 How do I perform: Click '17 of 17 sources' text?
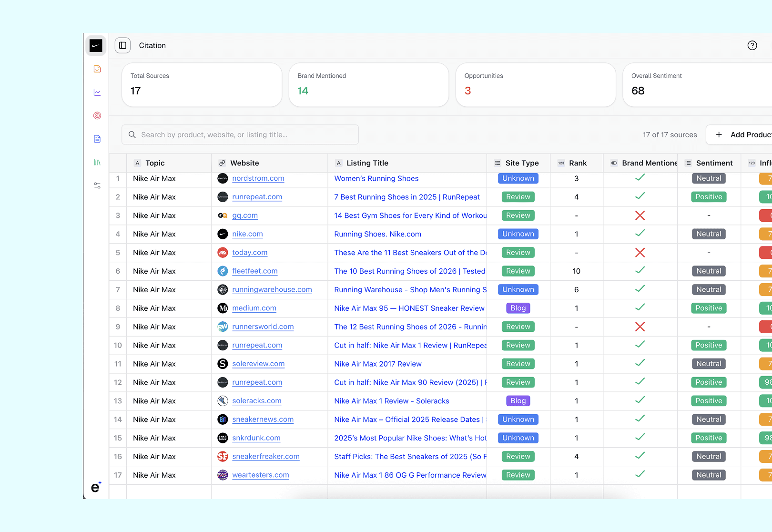tap(670, 135)
